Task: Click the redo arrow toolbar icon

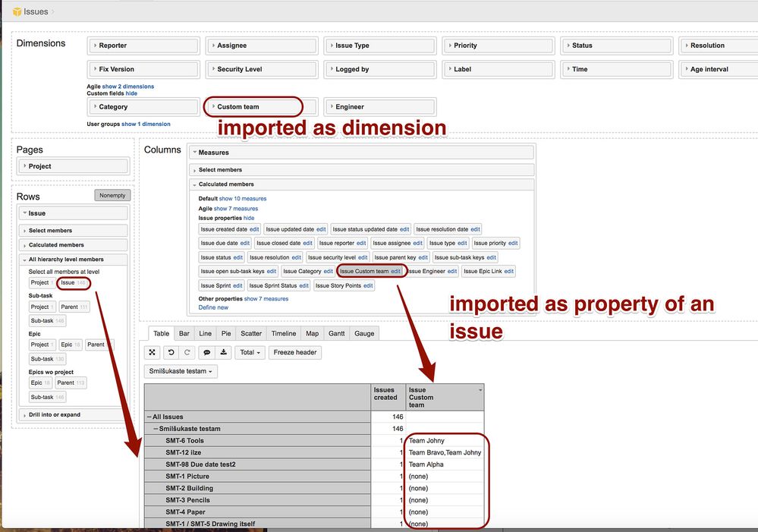Action: click(187, 353)
